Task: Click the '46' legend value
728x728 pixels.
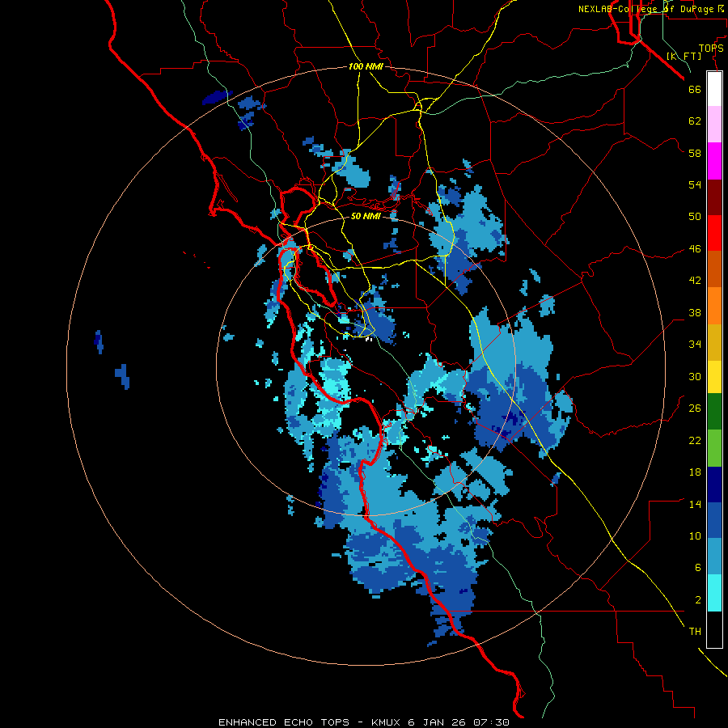Action: tap(695, 249)
